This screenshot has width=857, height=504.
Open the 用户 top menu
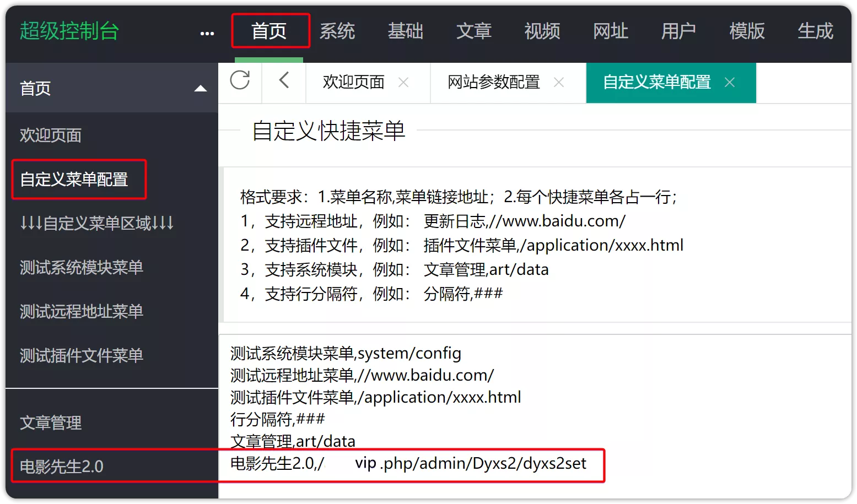[678, 31]
